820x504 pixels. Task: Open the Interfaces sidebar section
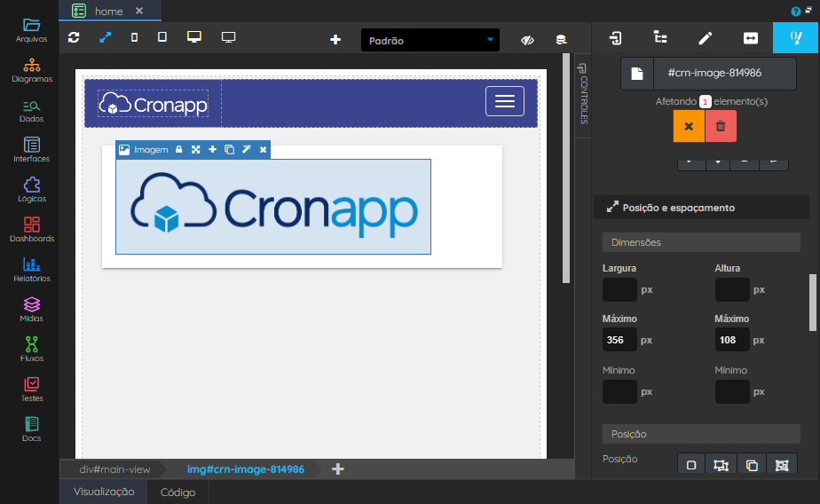coord(31,151)
